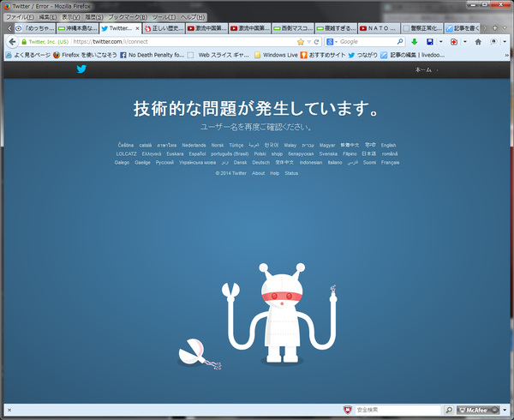Choose 日本語 language link
The height and width of the screenshot is (420, 514).
click(x=368, y=153)
